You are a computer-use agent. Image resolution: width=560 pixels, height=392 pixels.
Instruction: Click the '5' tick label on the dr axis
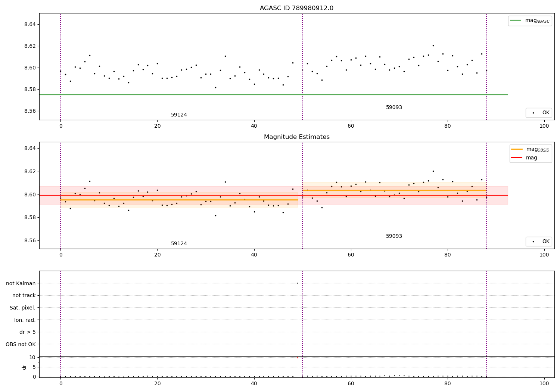pos(34,367)
